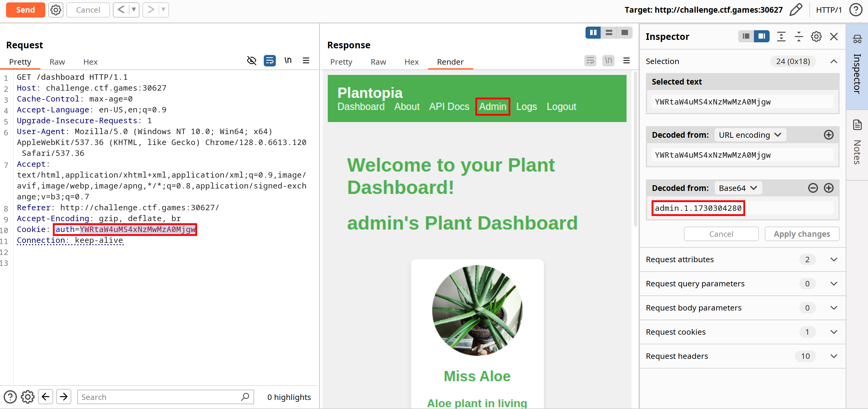Toggle line wrap in request editor

point(270,61)
